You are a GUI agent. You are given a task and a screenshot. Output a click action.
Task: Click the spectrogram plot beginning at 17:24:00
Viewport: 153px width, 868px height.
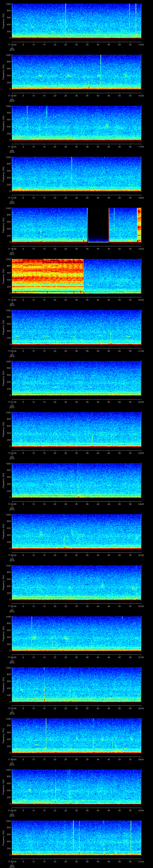tap(77, 531)
